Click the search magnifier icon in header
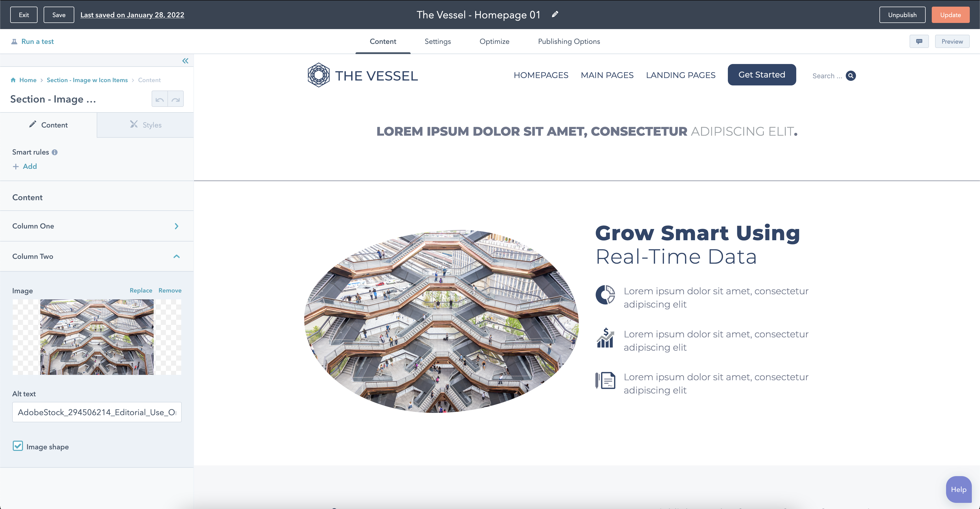The image size is (980, 509). (851, 76)
